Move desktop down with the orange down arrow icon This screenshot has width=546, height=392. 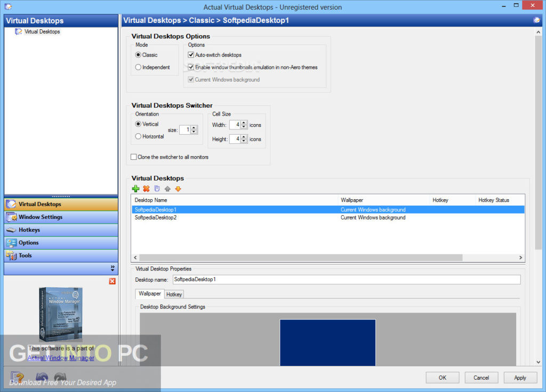[178, 189]
